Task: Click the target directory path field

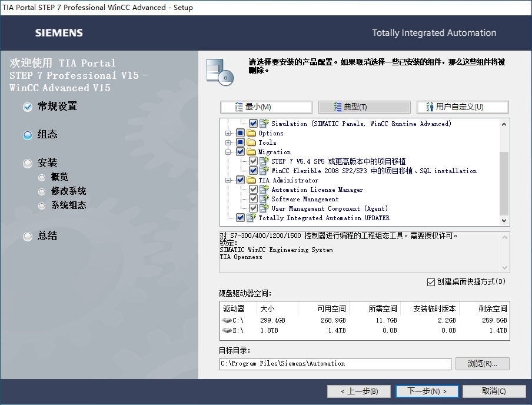Action: coord(335,364)
